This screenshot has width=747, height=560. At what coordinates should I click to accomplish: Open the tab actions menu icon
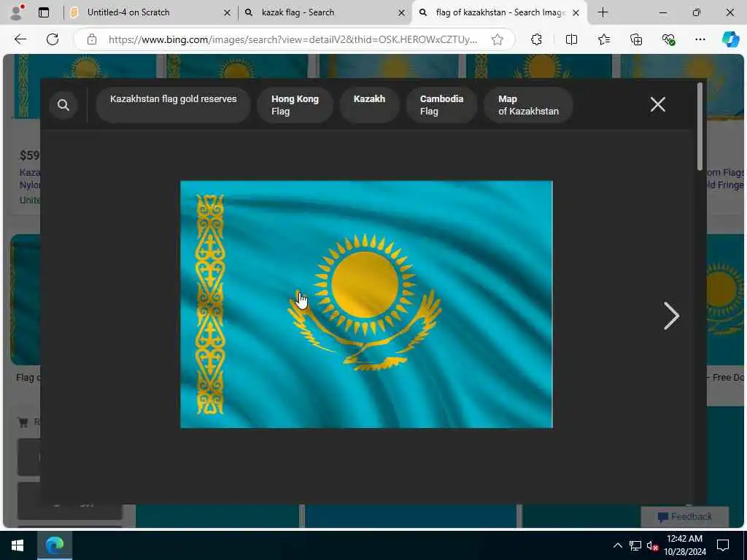tap(44, 12)
